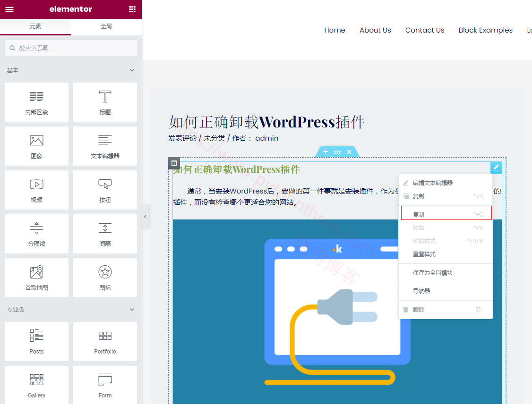Click the 发表评论 link
This screenshot has height=404, width=532.
tap(182, 138)
